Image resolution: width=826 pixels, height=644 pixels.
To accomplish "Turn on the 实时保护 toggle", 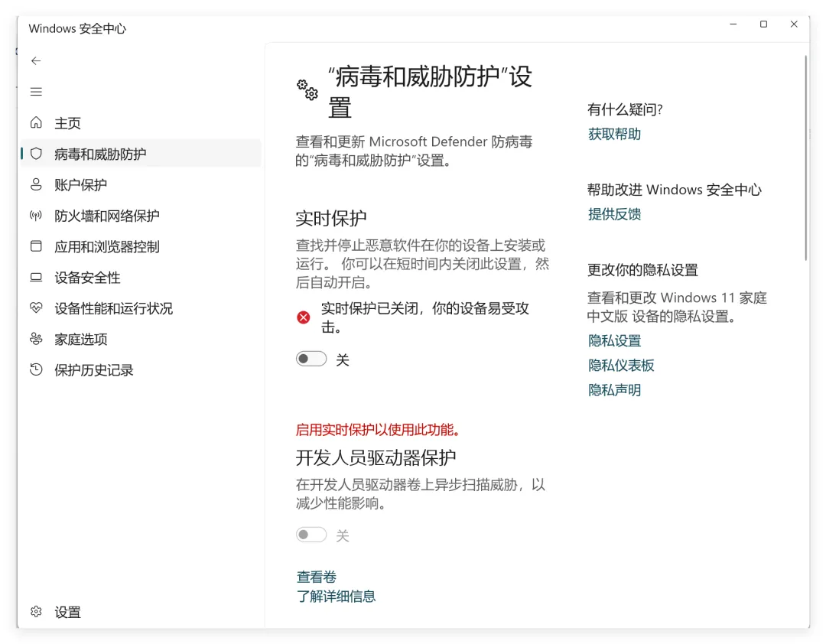I will [x=311, y=359].
